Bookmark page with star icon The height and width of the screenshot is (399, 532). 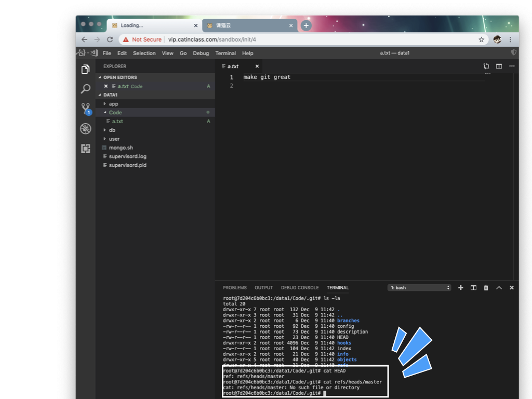(481, 39)
